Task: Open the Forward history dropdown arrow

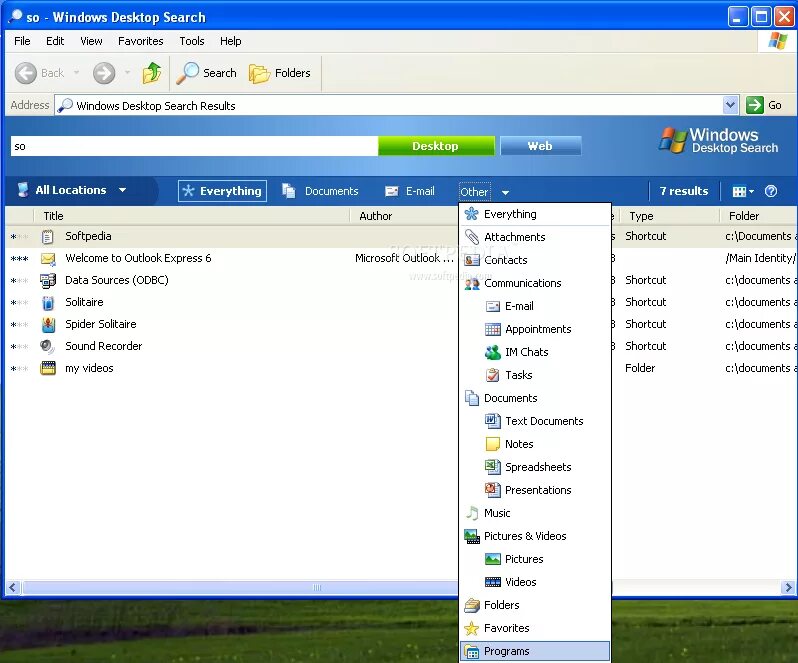Action: click(x=127, y=73)
